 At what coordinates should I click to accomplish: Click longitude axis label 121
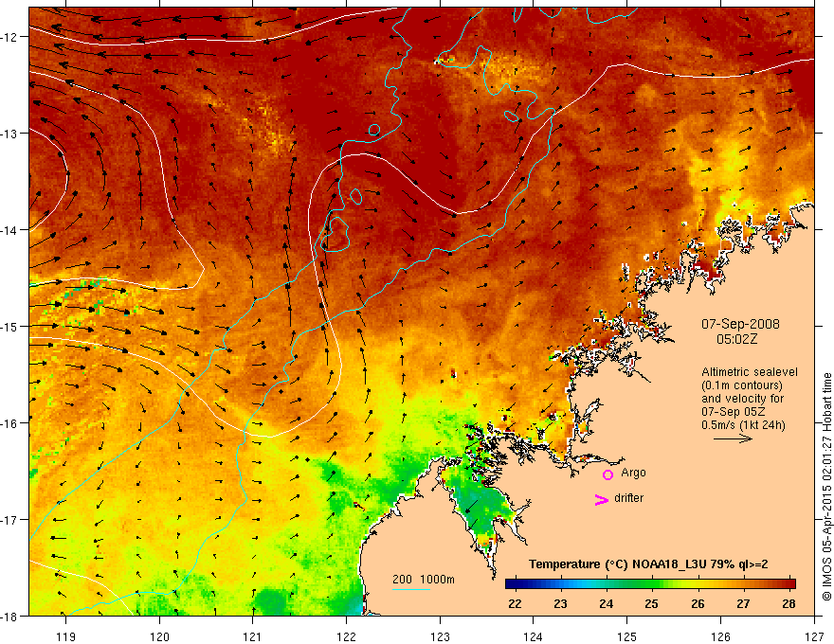[253, 636]
